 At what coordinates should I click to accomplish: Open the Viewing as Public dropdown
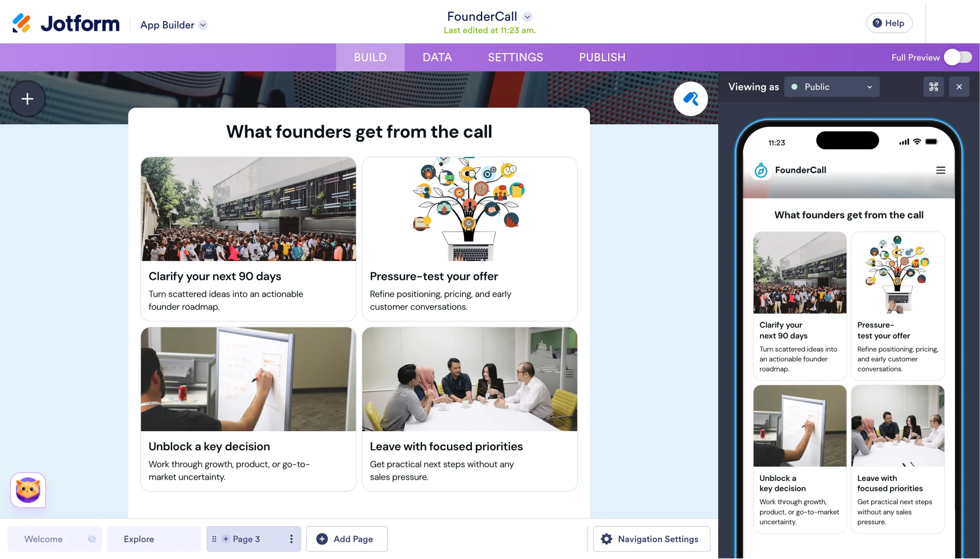pyautogui.click(x=831, y=87)
